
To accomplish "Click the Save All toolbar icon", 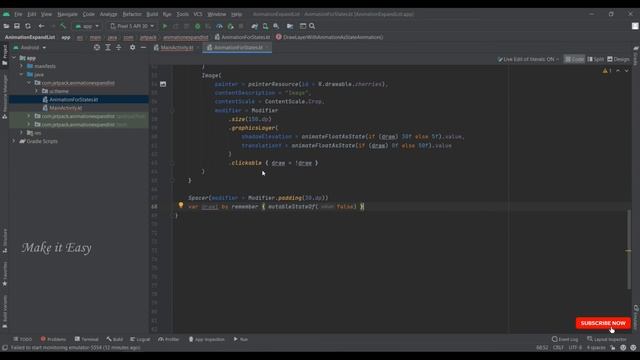I will 17,26.
